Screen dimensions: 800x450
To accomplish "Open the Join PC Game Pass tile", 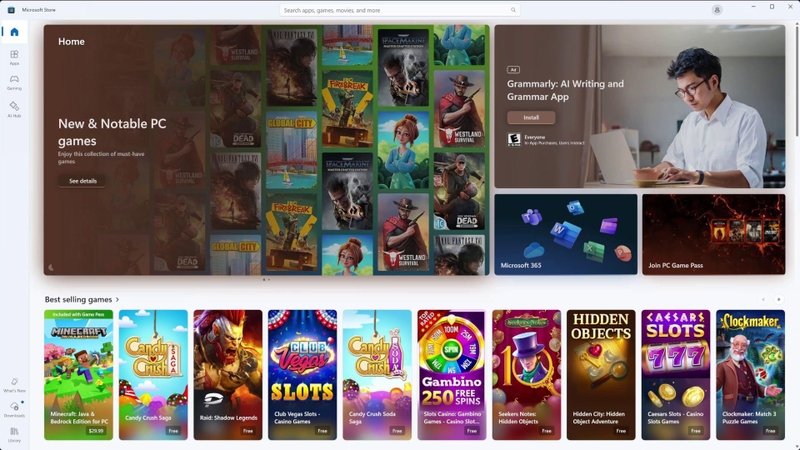I will coord(714,234).
